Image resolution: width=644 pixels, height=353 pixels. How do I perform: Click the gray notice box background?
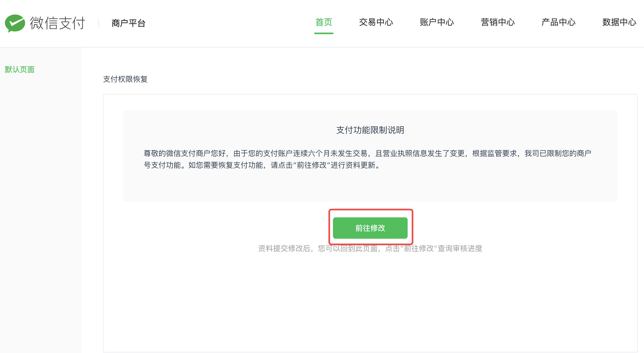(x=370, y=187)
